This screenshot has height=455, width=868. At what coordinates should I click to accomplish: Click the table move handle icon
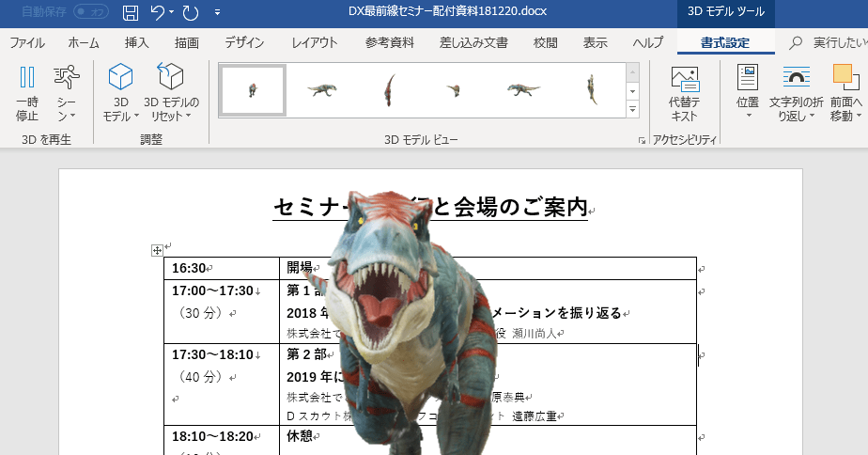[157, 250]
